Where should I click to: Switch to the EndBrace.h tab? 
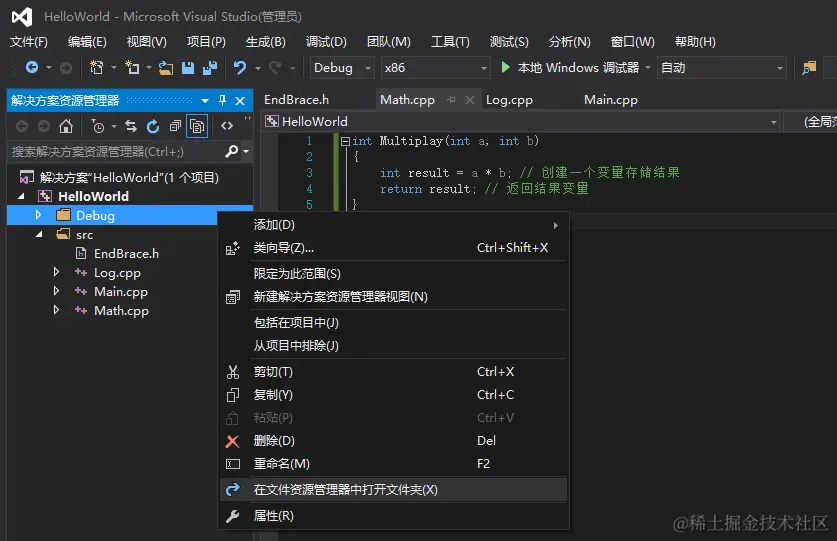tap(296, 100)
